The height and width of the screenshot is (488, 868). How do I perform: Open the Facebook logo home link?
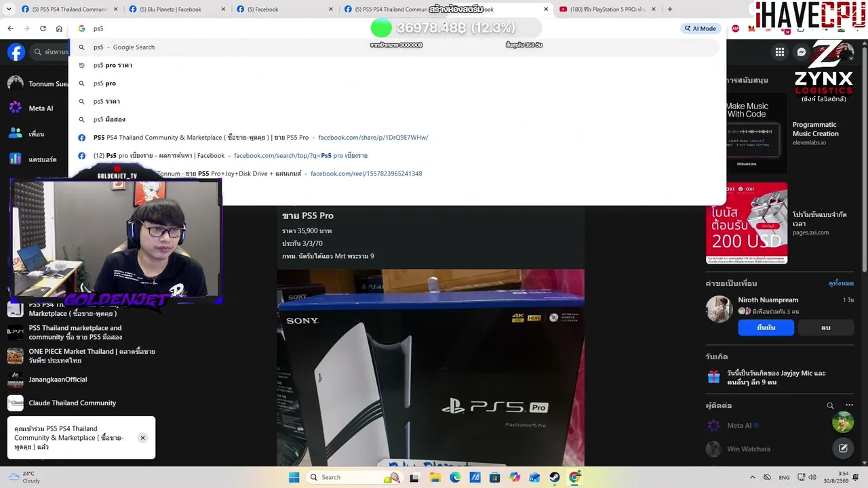coord(16,52)
